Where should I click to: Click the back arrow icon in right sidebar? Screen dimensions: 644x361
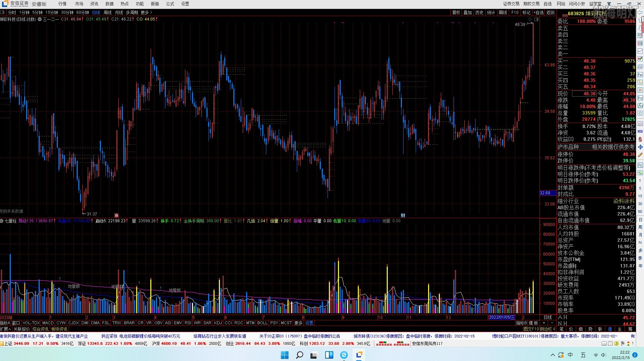tap(640, 13)
